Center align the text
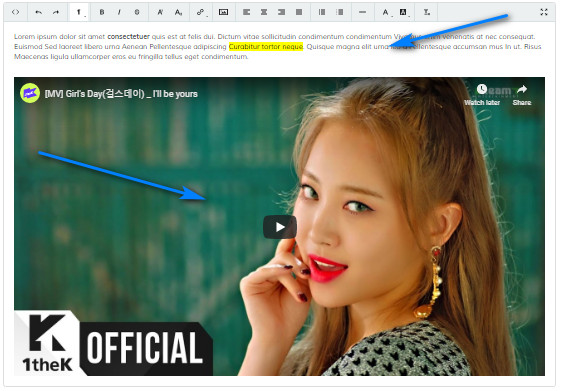Screen dimensions: 561x391 [264, 12]
